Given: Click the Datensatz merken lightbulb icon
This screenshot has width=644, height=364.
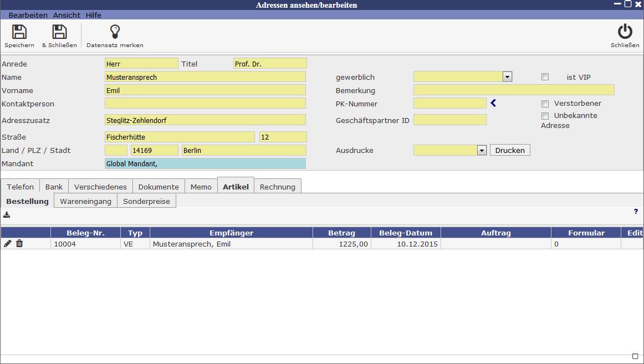Looking at the screenshot, I should [115, 32].
